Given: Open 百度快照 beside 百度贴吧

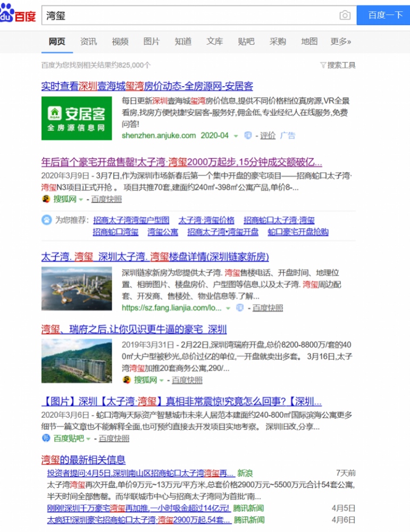Looking at the screenshot, I should [114, 438].
